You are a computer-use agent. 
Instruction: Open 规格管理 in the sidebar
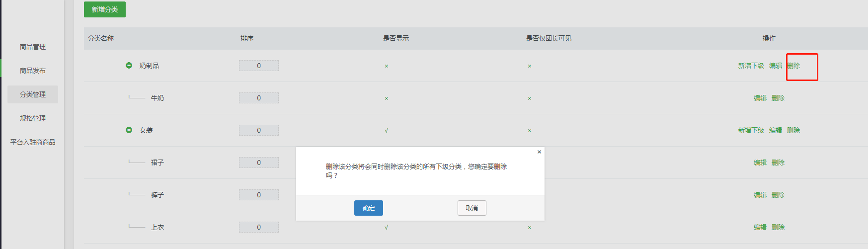(x=33, y=118)
